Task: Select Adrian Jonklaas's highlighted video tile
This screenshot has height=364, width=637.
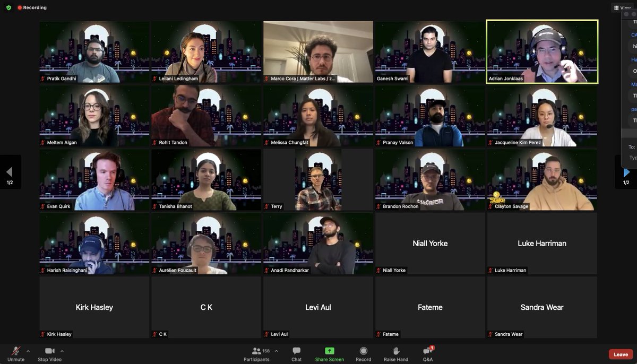Action: point(543,51)
